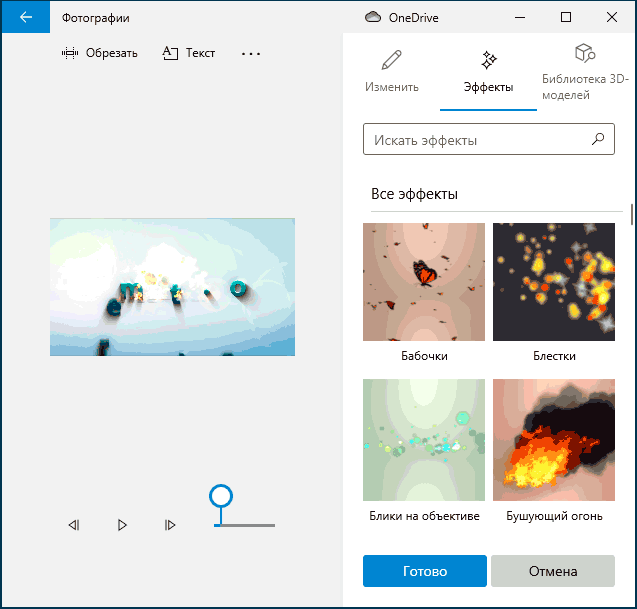Image resolution: width=637 pixels, height=609 pixels.
Task: Minimize the Фотографии window
Action: [520, 17]
